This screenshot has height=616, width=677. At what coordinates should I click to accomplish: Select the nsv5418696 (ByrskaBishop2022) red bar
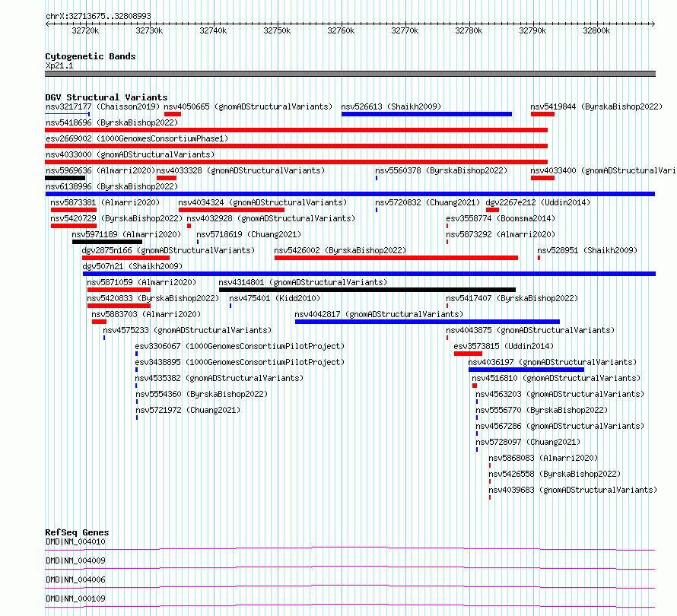296,130
